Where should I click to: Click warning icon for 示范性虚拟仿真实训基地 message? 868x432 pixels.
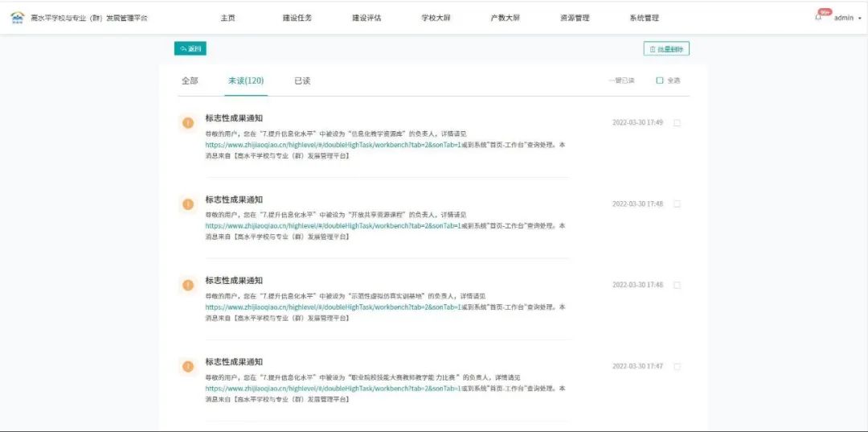(x=188, y=286)
